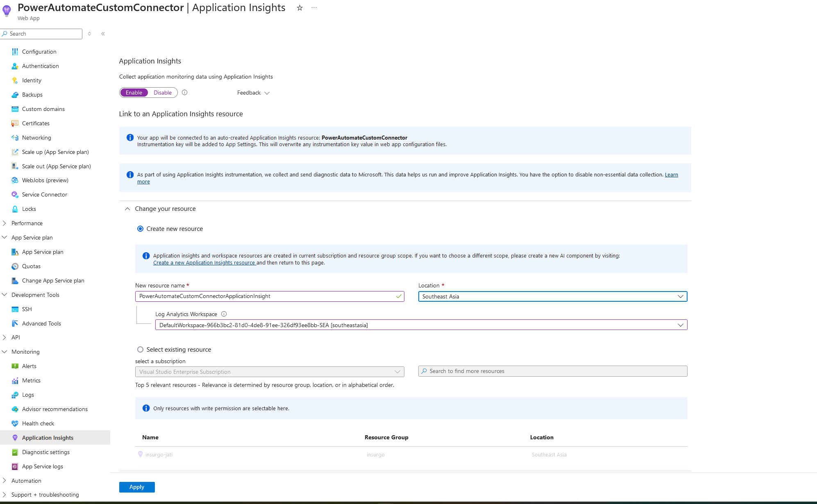Click the New resource name field

pos(270,296)
